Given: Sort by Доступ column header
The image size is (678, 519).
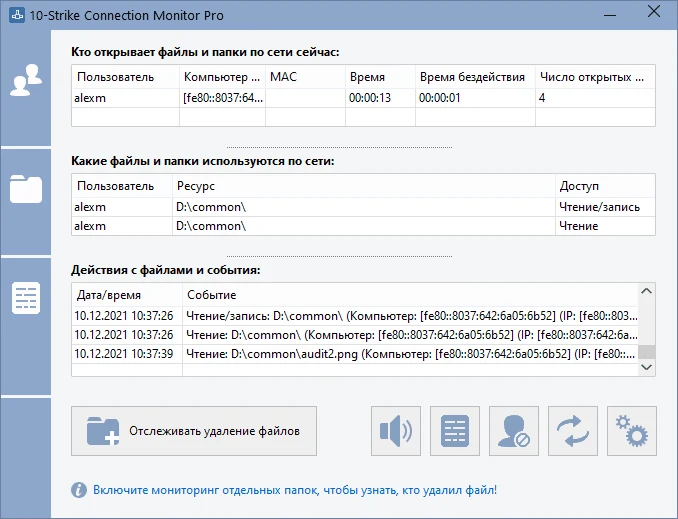Looking at the screenshot, I should pyautogui.click(x=605, y=186).
